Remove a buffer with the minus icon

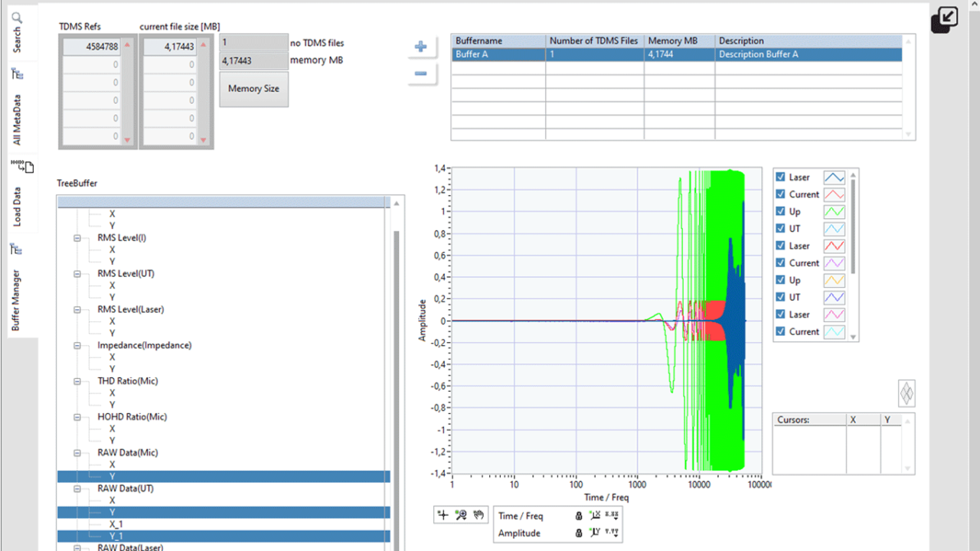point(420,73)
